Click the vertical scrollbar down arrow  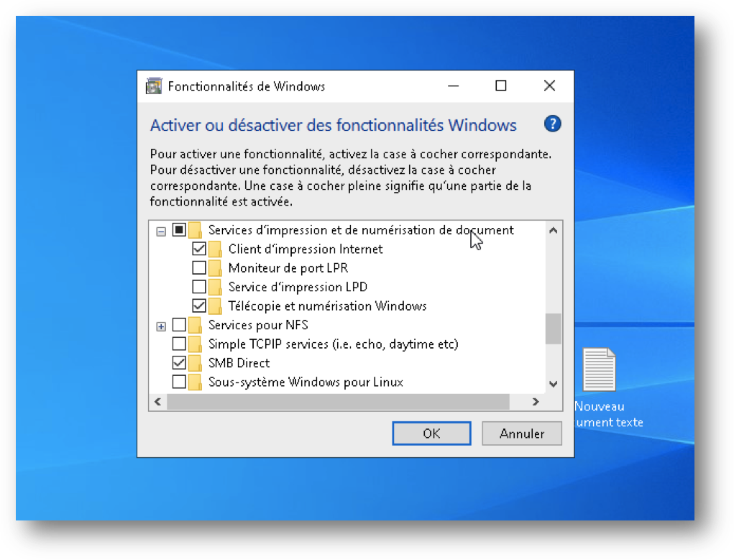point(554,384)
